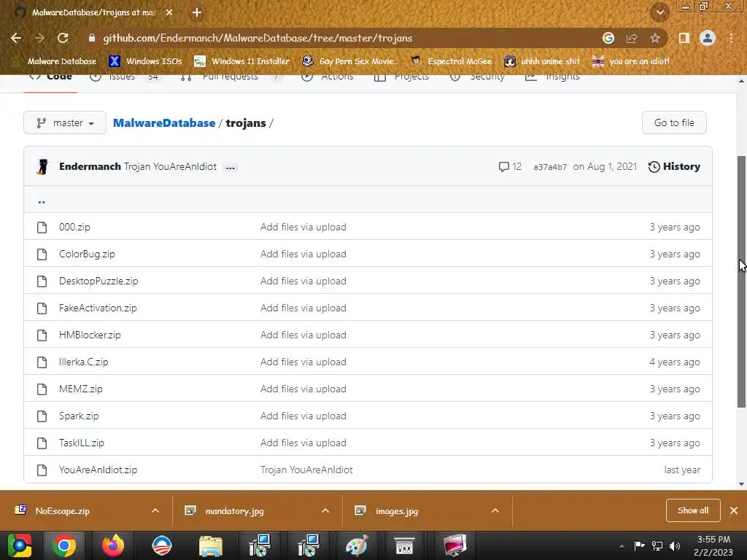Open ColorBug.zip file

(x=87, y=254)
